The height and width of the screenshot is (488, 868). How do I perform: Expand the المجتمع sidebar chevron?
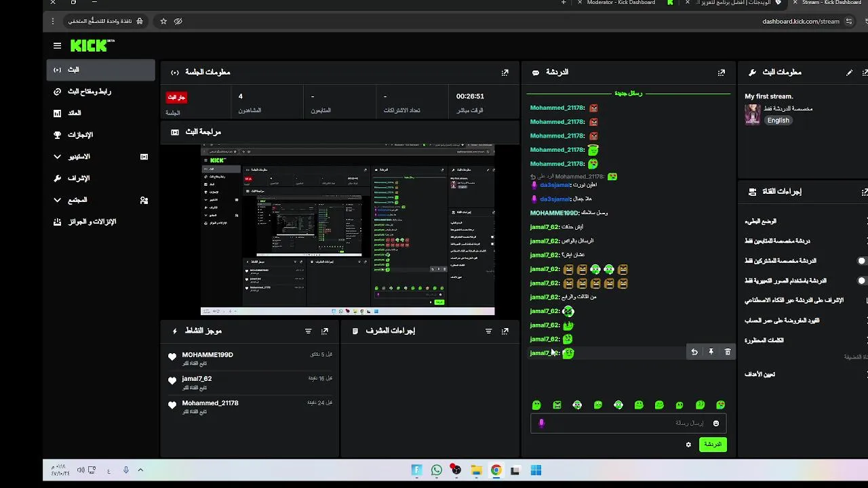click(57, 200)
